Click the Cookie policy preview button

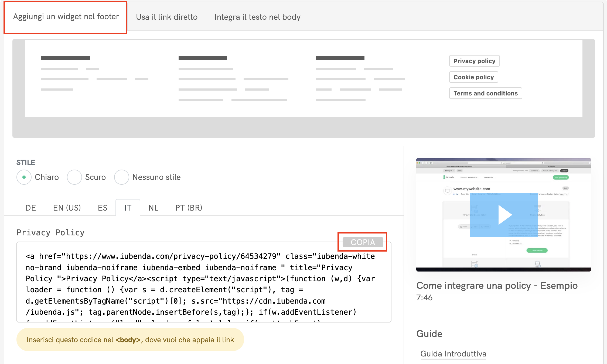pos(473,77)
